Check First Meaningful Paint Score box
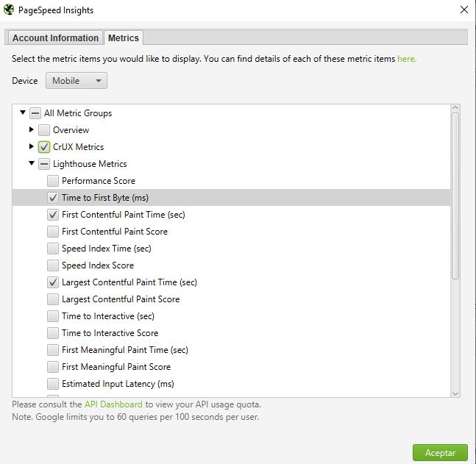 [53, 367]
